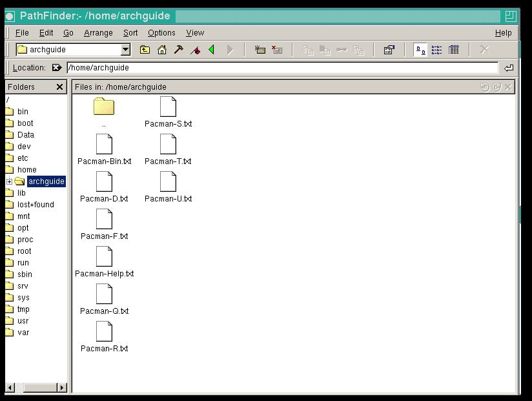Maximize the PathFinder window

(x=510, y=16)
